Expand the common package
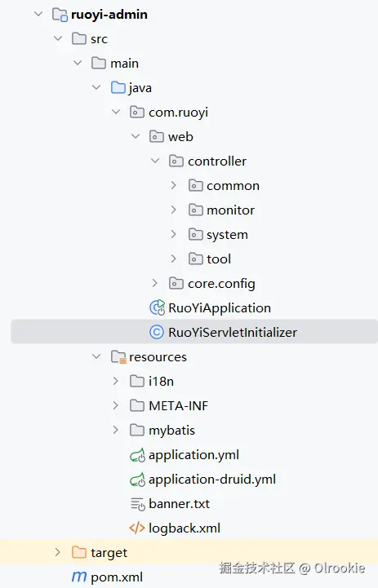378x588 pixels. (x=173, y=185)
